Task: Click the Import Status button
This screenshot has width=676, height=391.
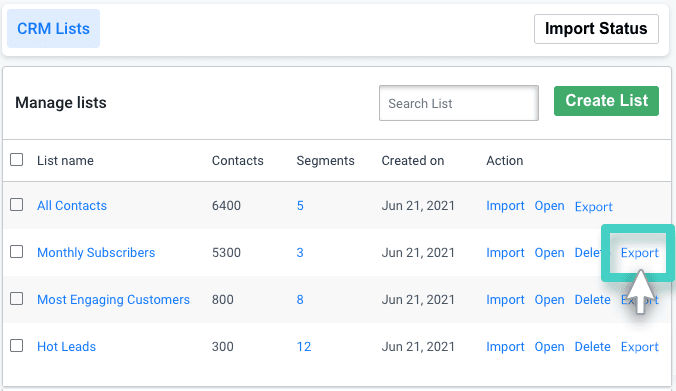Action: coord(596,29)
